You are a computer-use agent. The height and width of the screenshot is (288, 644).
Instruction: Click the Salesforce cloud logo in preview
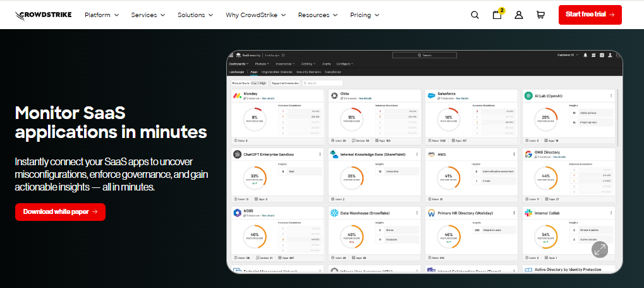click(x=431, y=96)
